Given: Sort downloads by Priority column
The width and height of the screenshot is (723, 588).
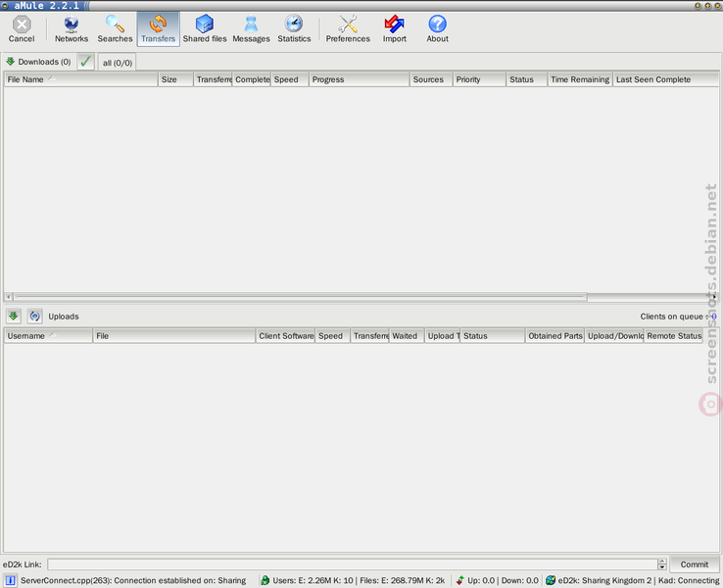Looking at the screenshot, I should [479, 79].
